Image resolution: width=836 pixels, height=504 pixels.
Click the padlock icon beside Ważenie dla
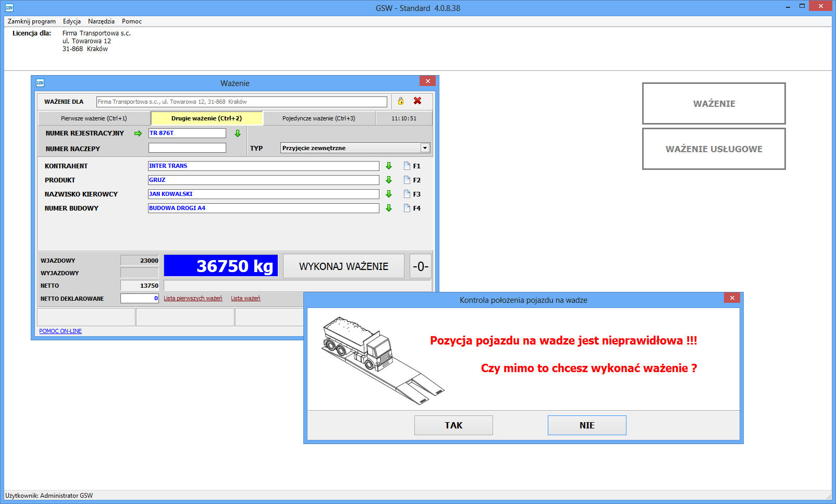[400, 101]
